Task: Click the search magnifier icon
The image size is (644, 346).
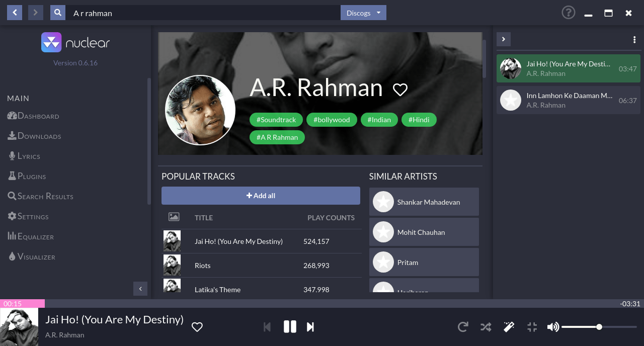Action: 58,13
